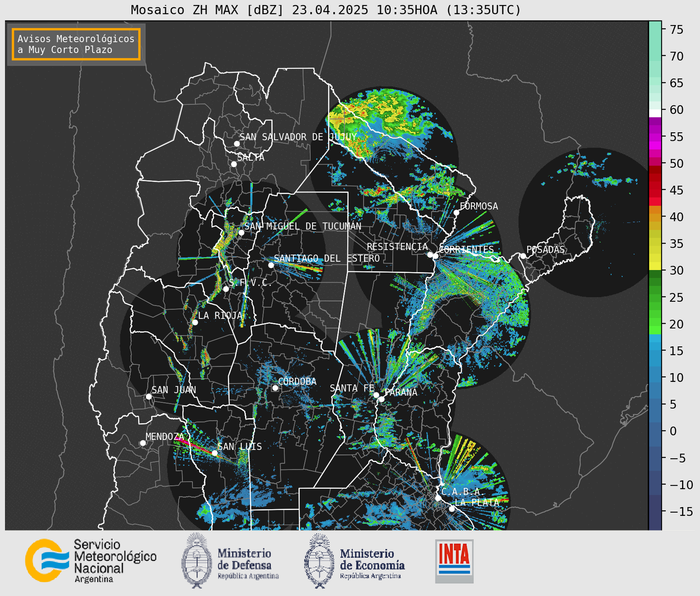Viewport: 700px width, 596px height.
Task: Click the MENDOZA label text
Action: (x=165, y=437)
